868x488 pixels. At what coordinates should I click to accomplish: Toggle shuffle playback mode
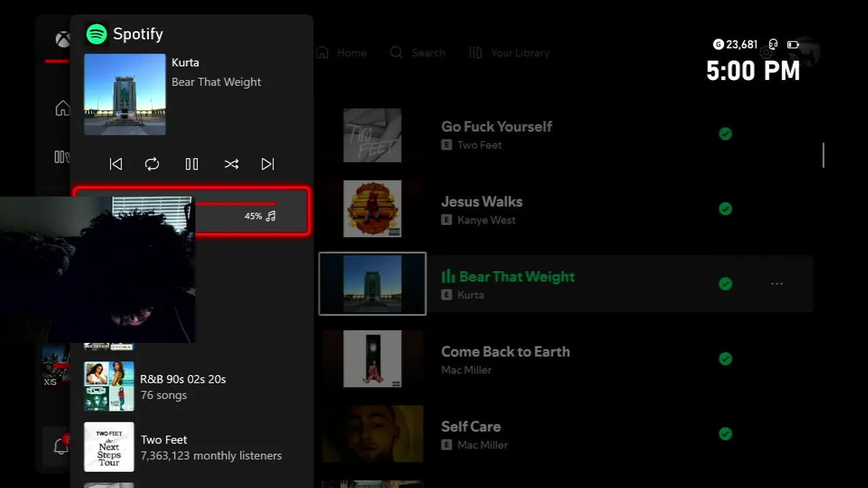point(231,164)
